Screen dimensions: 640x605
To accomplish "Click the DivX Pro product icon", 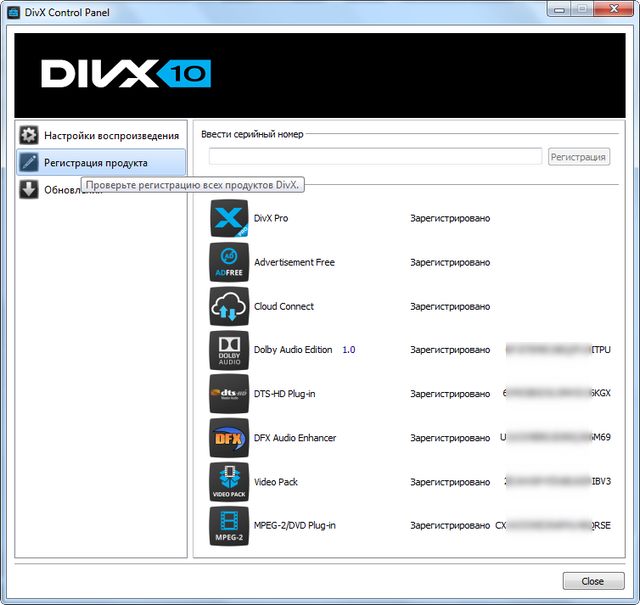I will [229, 218].
